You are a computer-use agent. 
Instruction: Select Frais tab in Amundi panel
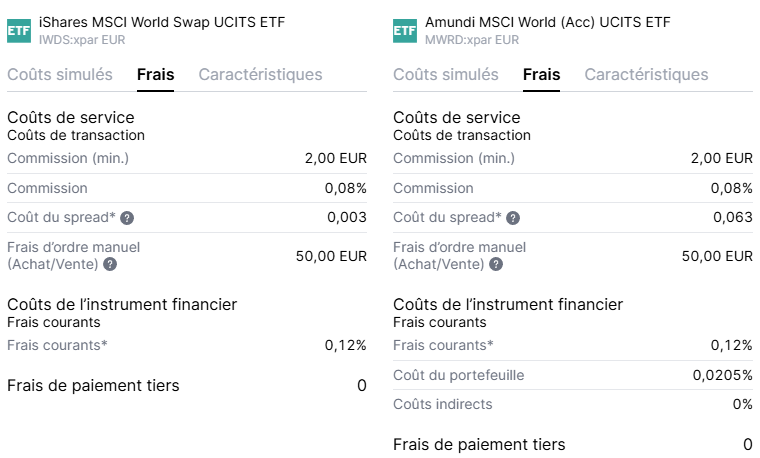(541, 75)
